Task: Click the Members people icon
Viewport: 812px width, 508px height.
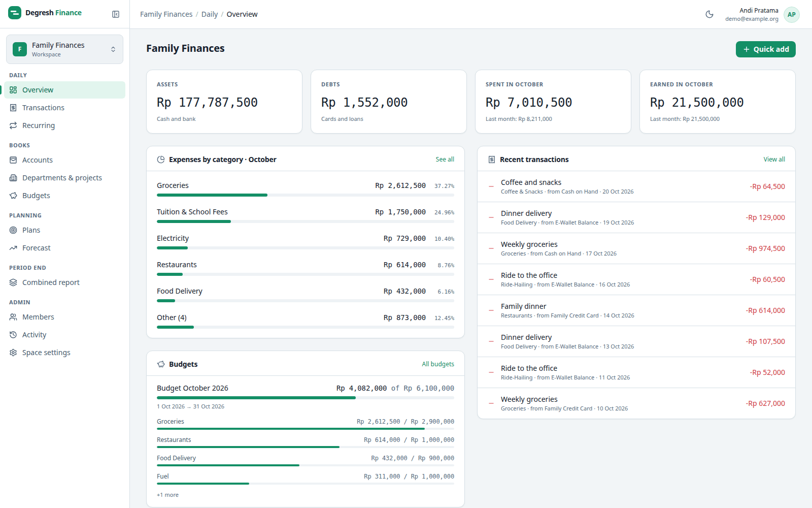Action: click(13, 317)
